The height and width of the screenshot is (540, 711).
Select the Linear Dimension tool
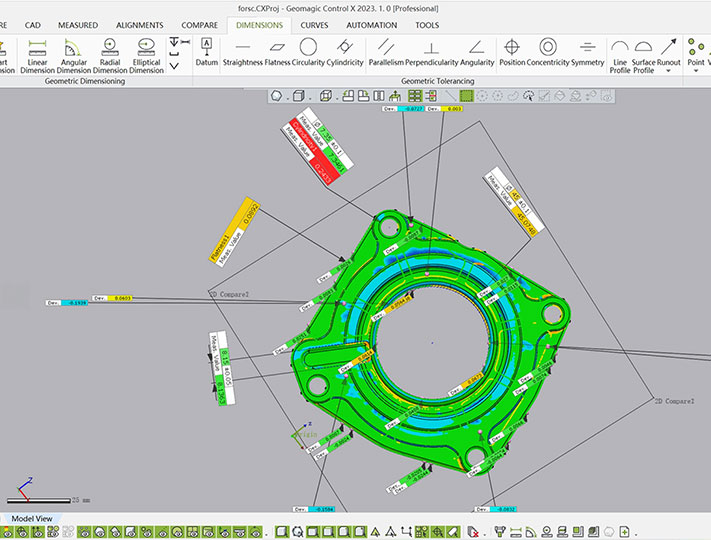pos(37,55)
